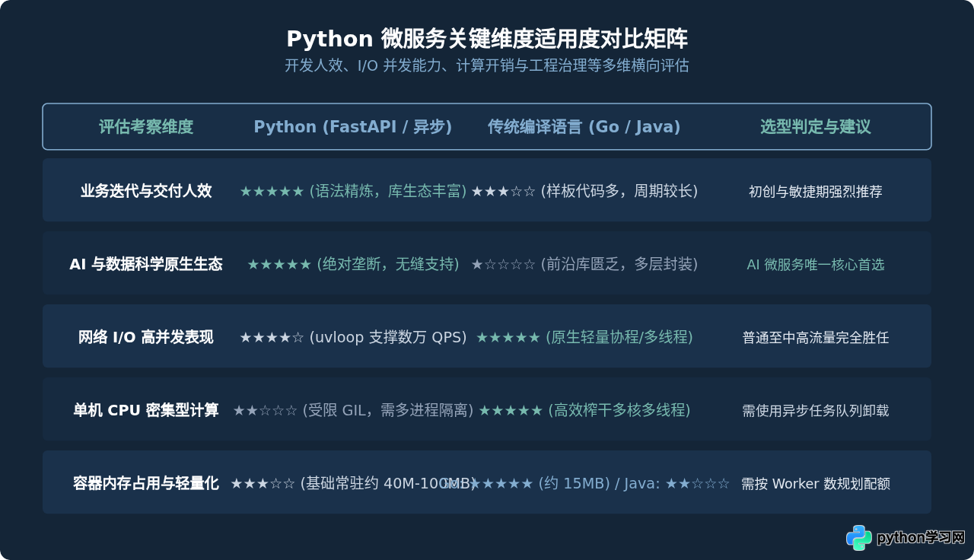
Task: Click the recommendation '普通至中高流量完全胜任'
Action: pos(816,338)
